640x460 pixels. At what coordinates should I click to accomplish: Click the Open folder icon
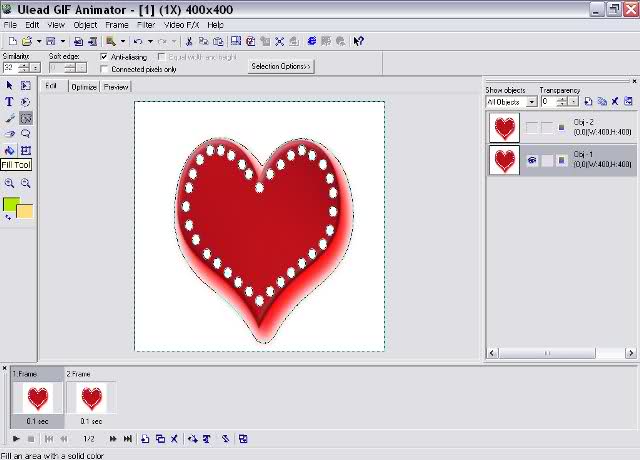pyautogui.click(x=27, y=41)
